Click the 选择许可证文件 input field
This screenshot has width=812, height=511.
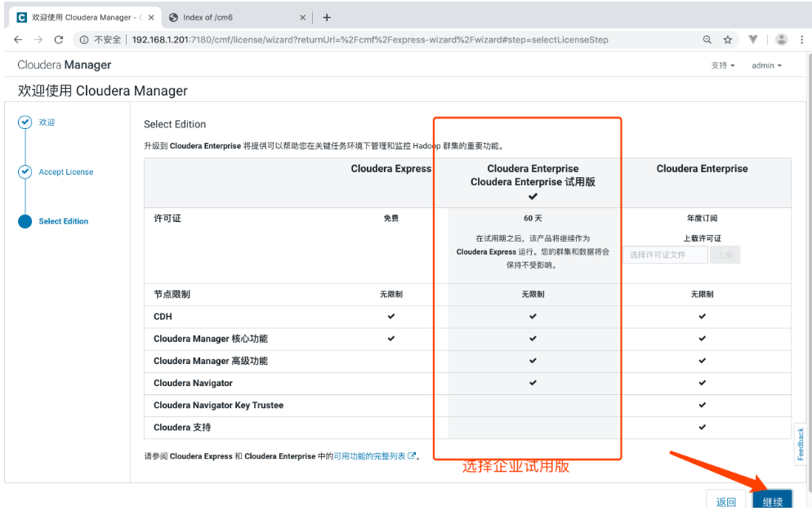tap(666, 255)
